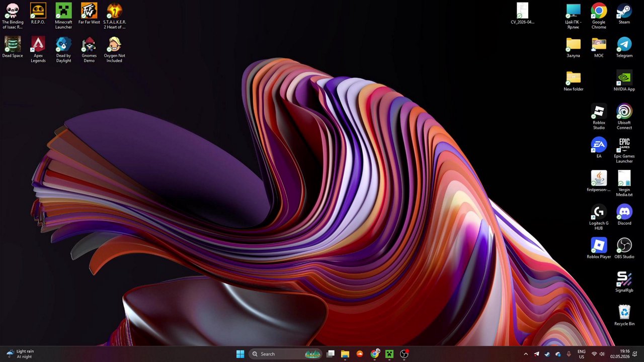Select the Steam desktop shortcut
The height and width of the screenshot is (362, 644).
click(624, 14)
